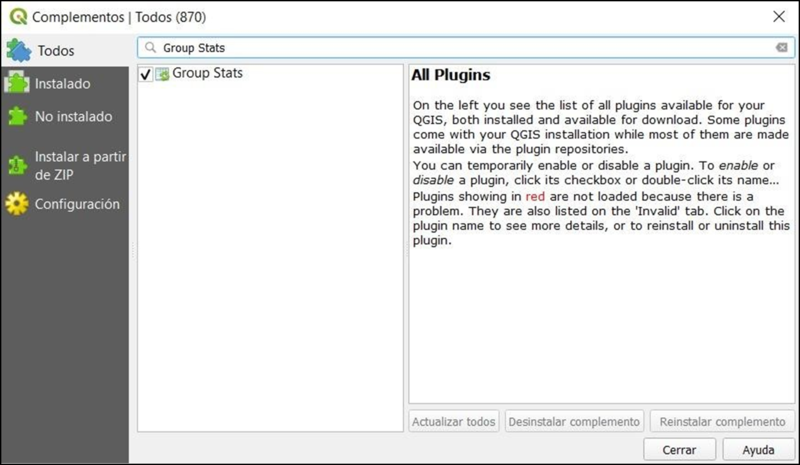Click the Reinstalar complemento button

click(x=722, y=422)
